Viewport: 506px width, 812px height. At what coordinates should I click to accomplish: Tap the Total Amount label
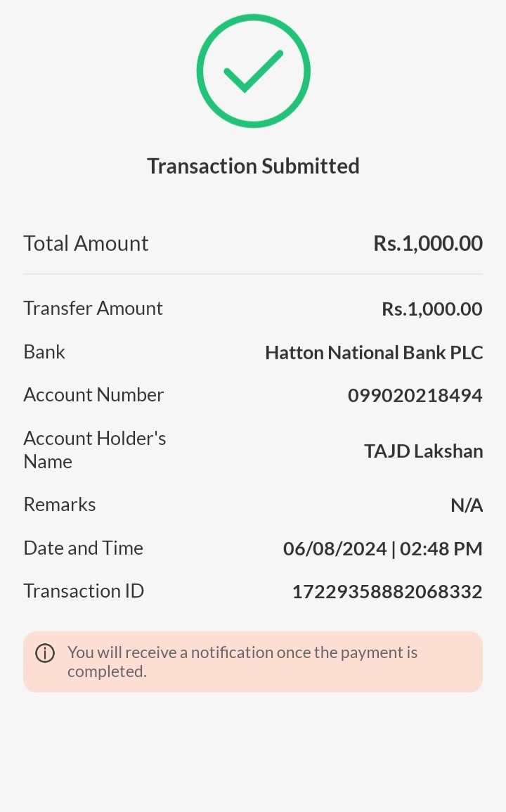coord(86,243)
